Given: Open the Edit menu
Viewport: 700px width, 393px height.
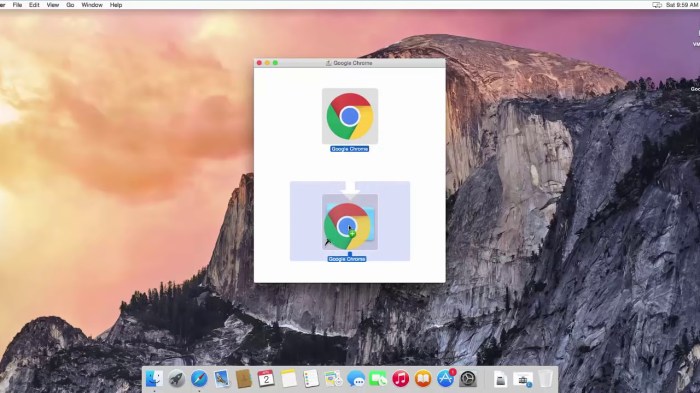Looking at the screenshot, I should (x=34, y=5).
